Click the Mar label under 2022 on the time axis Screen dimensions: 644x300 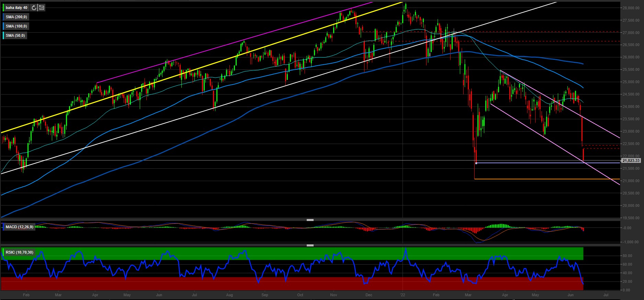[x=468, y=295]
